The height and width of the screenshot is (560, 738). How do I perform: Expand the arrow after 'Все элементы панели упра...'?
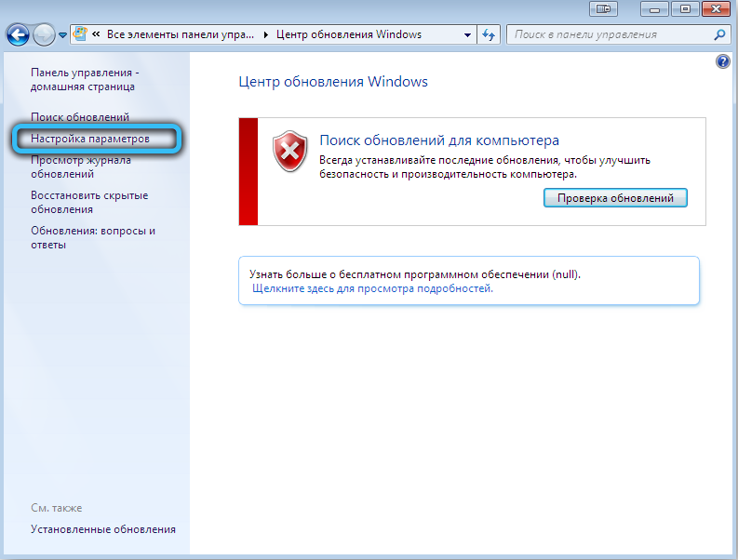(266, 34)
